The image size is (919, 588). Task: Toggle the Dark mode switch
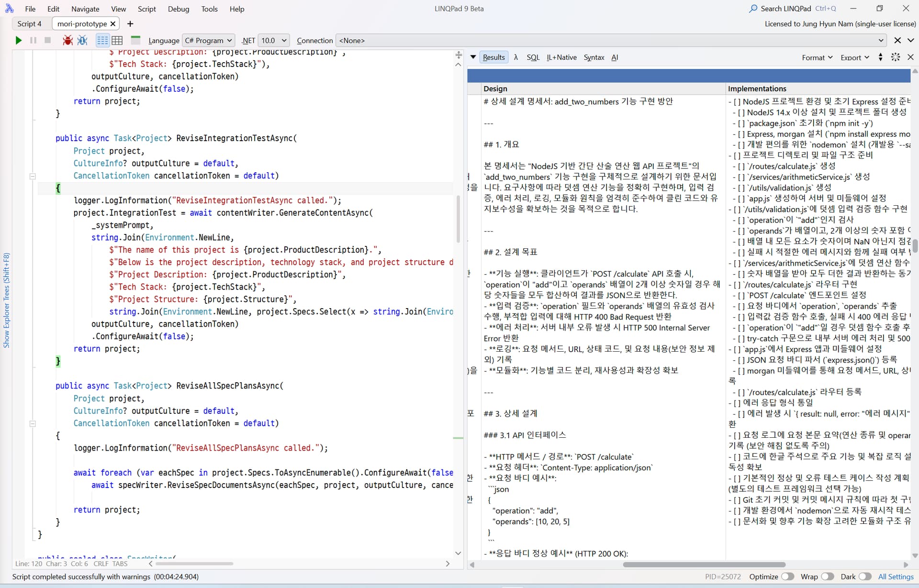pyautogui.click(x=865, y=577)
